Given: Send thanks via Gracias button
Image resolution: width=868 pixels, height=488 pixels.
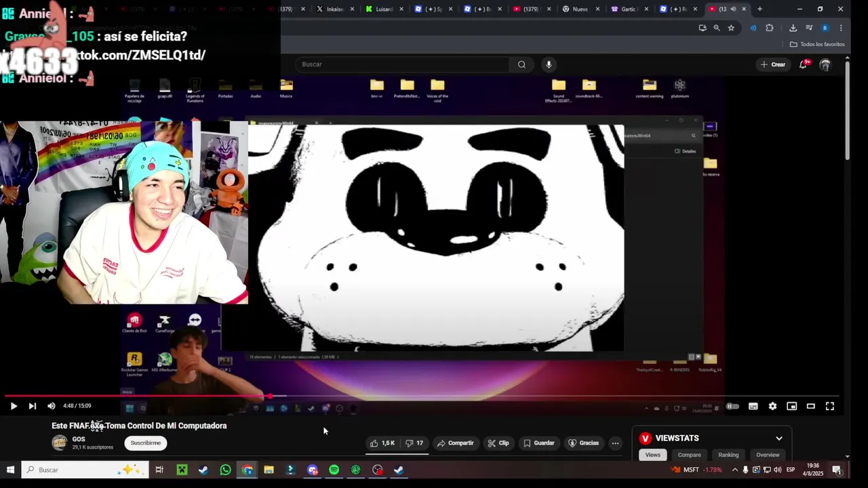Looking at the screenshot, I should click(x=583, y=443).
